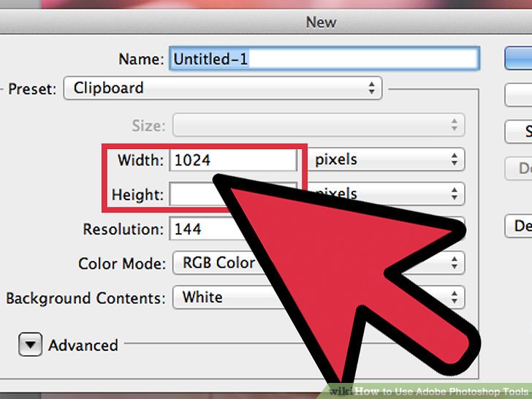Click the Advanced section label
Viewport: 532px width, 399px height.
coord(83,346)
